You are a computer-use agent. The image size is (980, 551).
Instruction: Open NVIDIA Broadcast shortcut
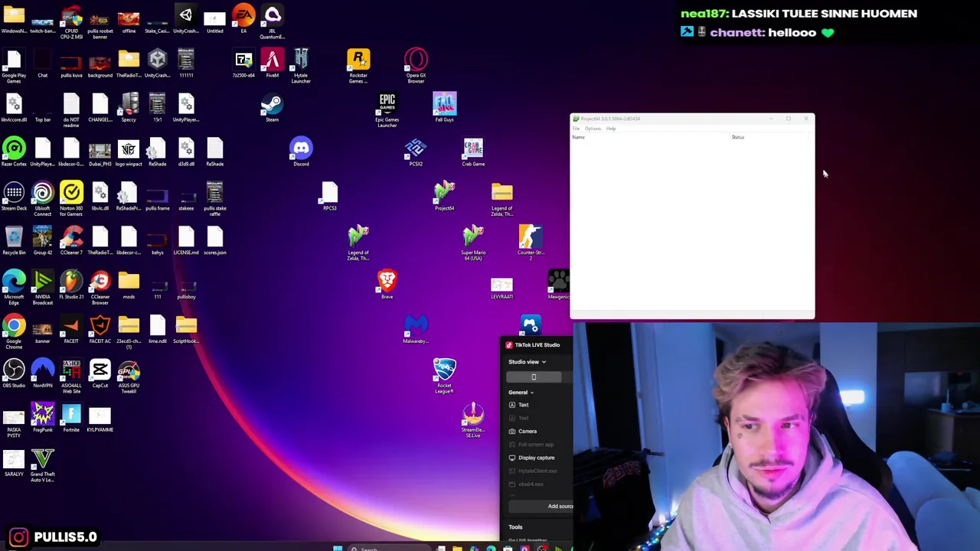click(43, 288)
